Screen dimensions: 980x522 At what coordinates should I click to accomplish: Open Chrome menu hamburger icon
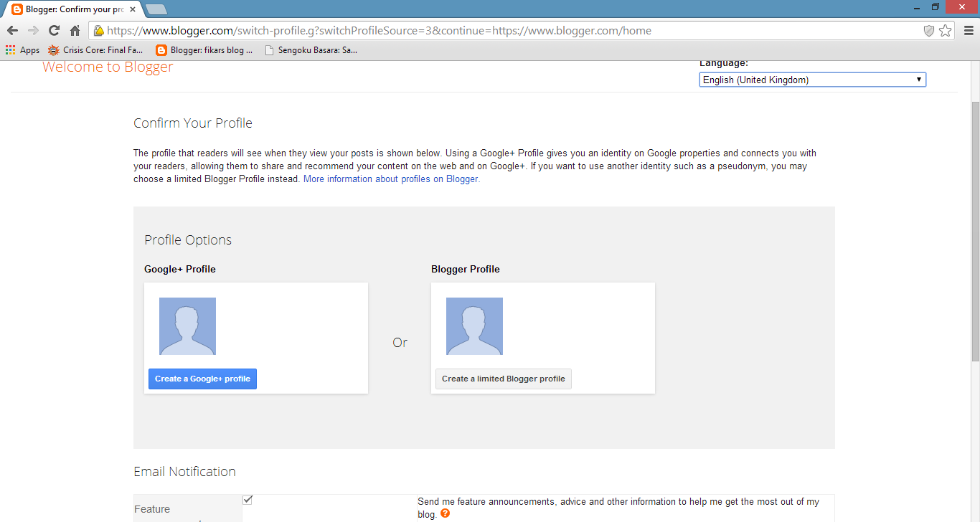[x=968, y=31]
